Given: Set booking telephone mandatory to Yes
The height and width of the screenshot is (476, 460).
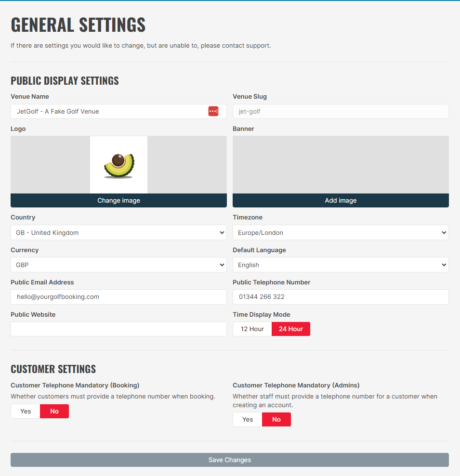Looking at the screenshot, I should pyautogui.click(x=26, y=411).
